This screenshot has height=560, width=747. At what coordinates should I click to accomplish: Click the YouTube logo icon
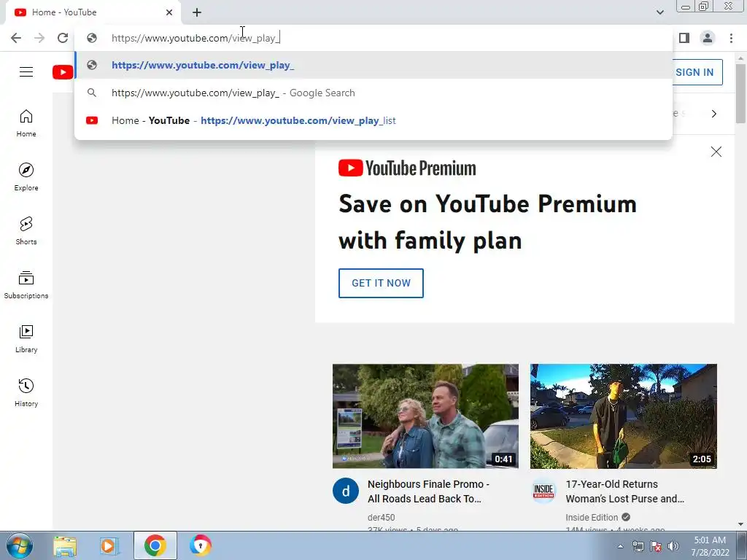coord(63,72)
